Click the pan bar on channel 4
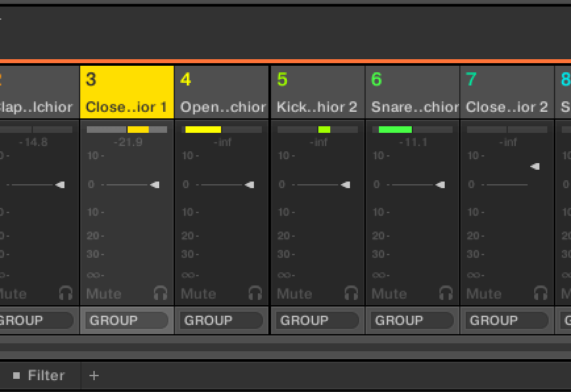This screenshot has height=392, width=571. (222, 130)
